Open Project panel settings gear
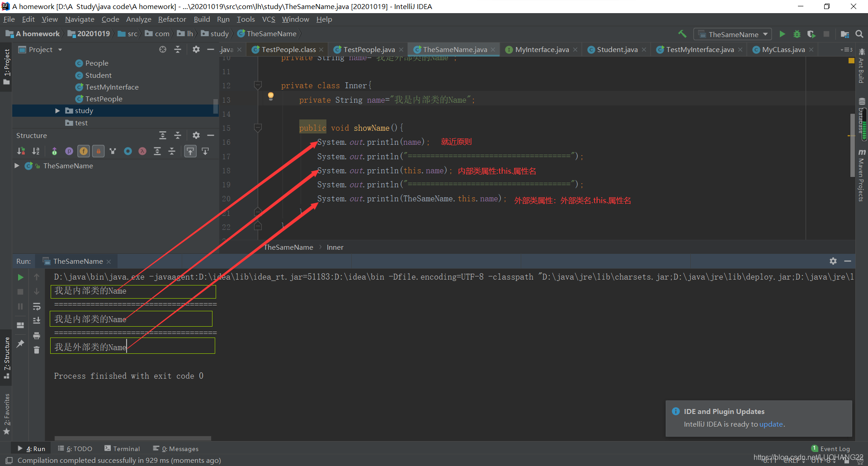This screenshot has height=466, width=868. pos(196,49)
